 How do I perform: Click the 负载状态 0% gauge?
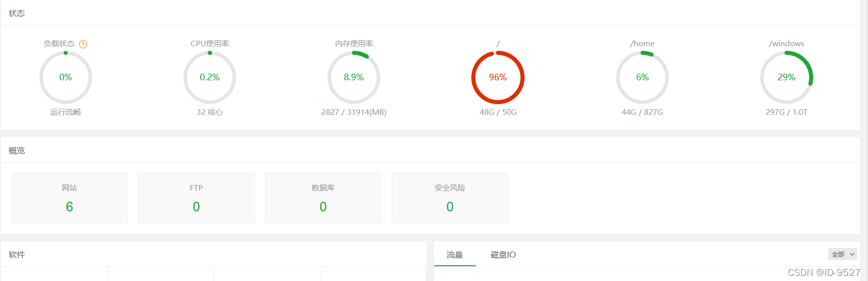point(65,77)
